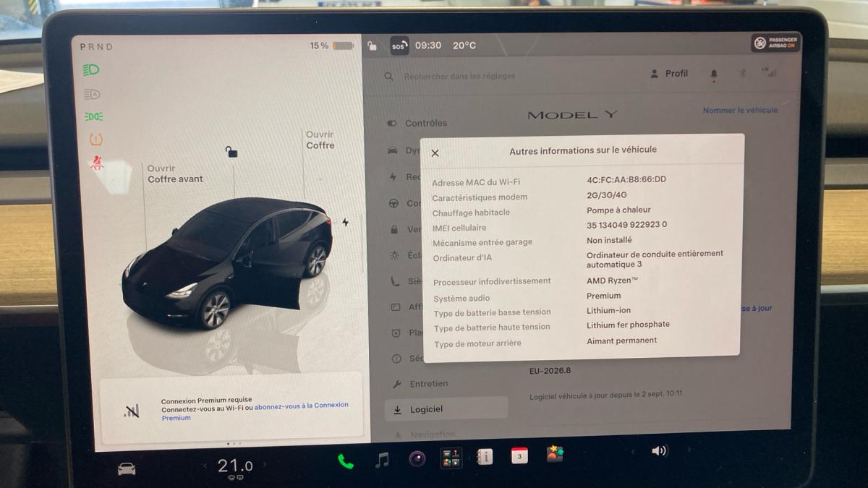Viewport: 868px width, 488px height.
Task: Tap the battery level 15 % indicator
Action: [331, 46]
